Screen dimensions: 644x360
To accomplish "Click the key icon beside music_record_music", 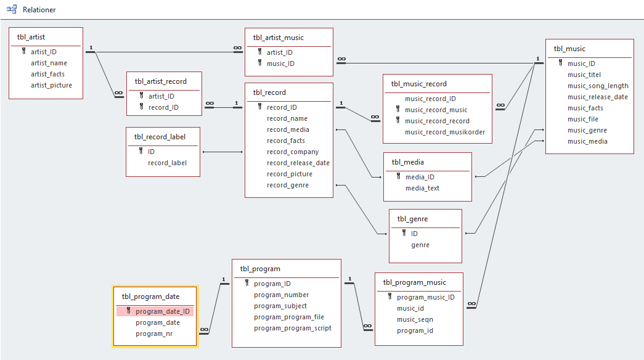I will [x=398, y=109].
